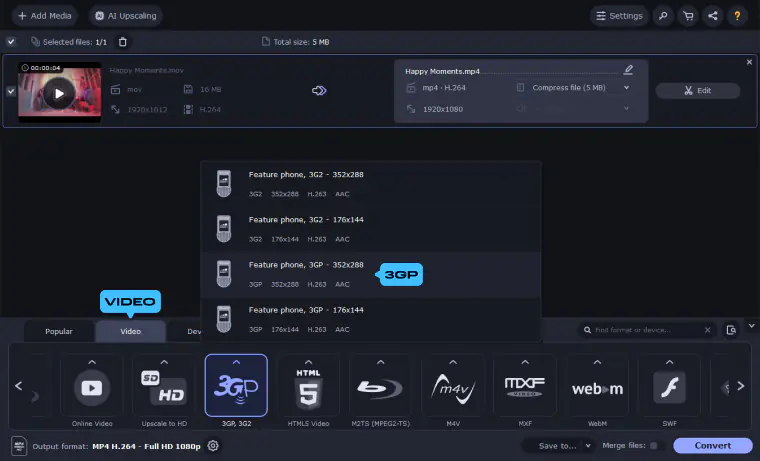Screen dimensions: 760x461
Task: Click the Add Media button
Action: pos(44,16)
